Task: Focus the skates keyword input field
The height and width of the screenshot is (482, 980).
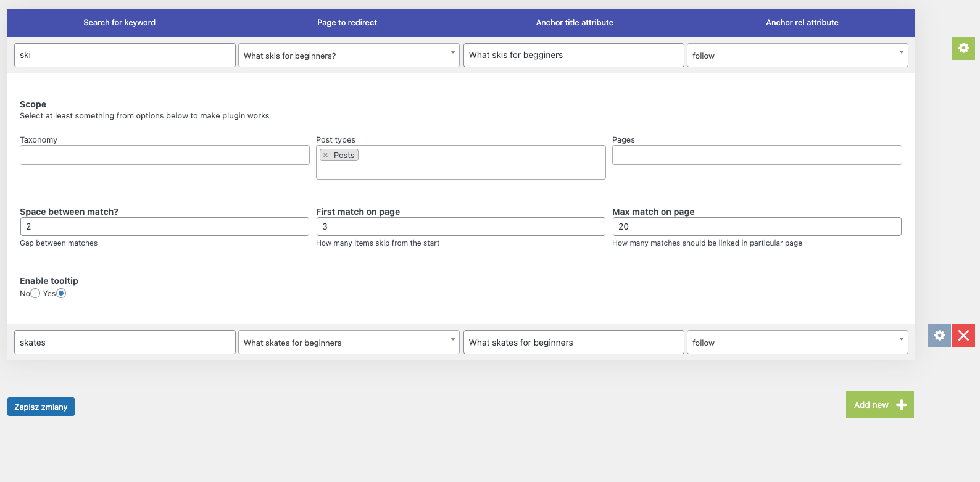Action: pos(125,343)
